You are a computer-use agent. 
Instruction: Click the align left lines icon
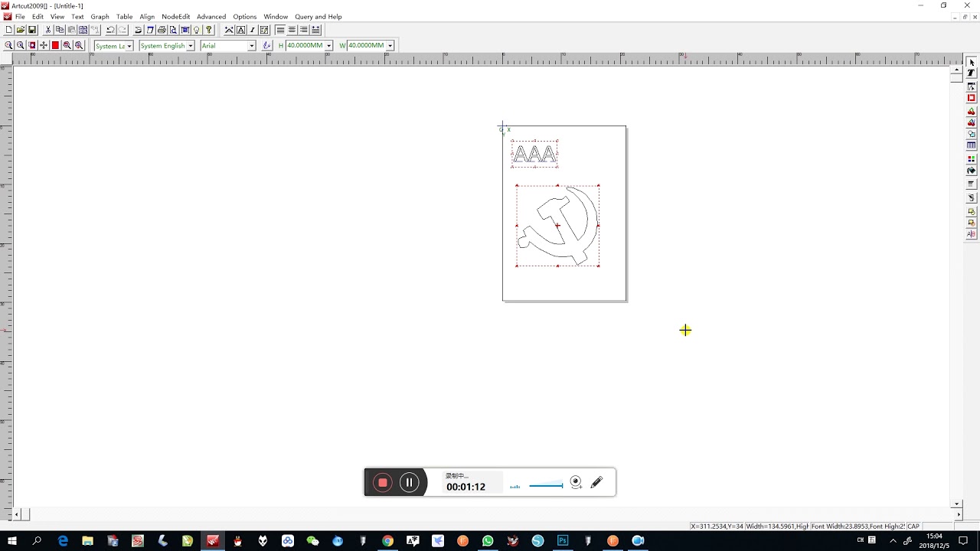tap(280, 30)
